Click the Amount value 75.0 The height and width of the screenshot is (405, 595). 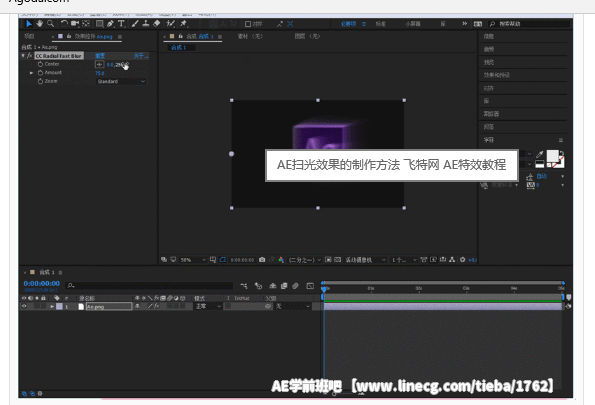100,73
